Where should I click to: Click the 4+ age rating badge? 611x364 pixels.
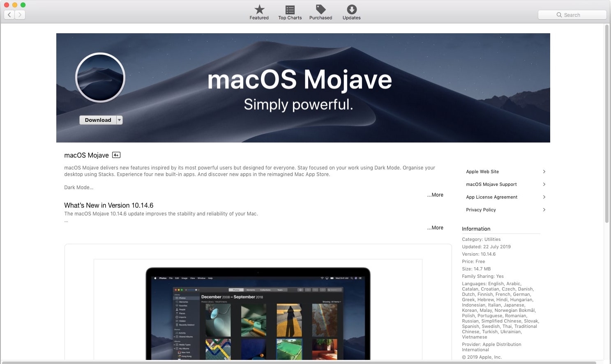click(116, 155)
